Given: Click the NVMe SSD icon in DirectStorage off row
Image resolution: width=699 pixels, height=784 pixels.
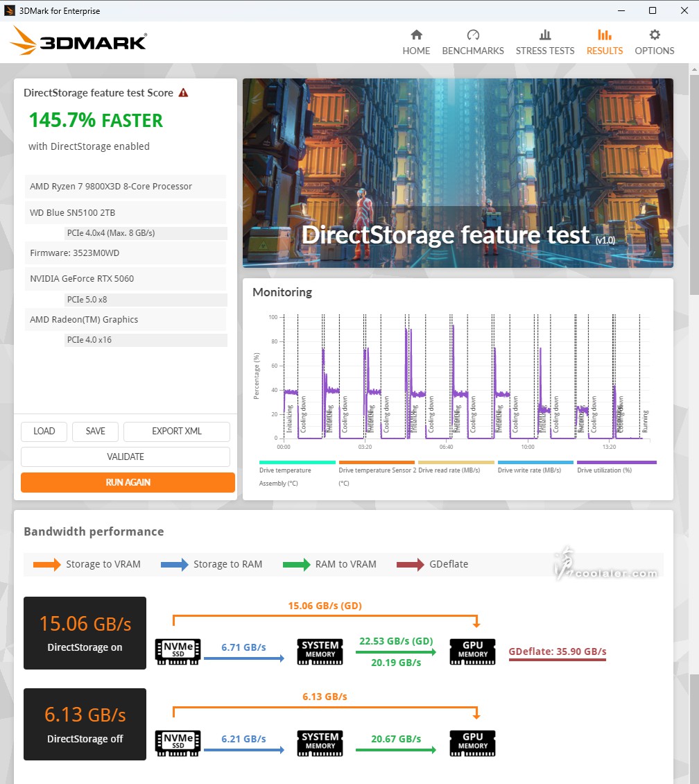Looking at the screenshot, I should coord(178,743).
